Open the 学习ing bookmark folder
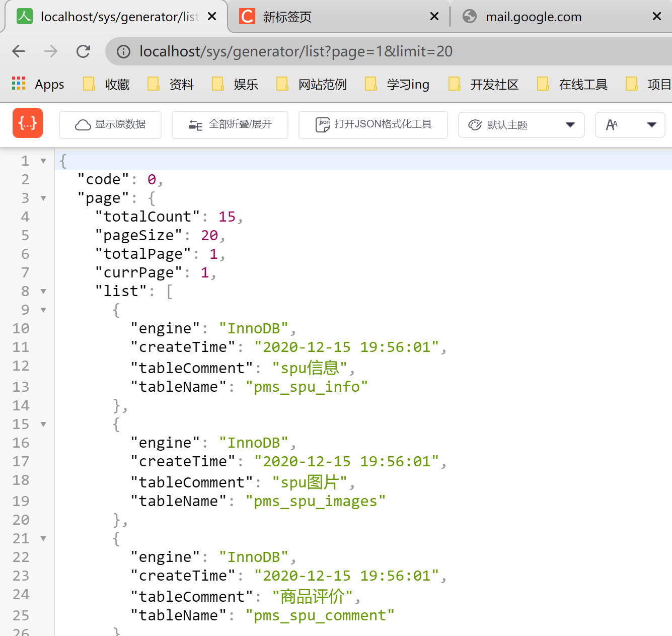Image resolution: width=672 pixels, height=636 pixels. coord(397,84)
